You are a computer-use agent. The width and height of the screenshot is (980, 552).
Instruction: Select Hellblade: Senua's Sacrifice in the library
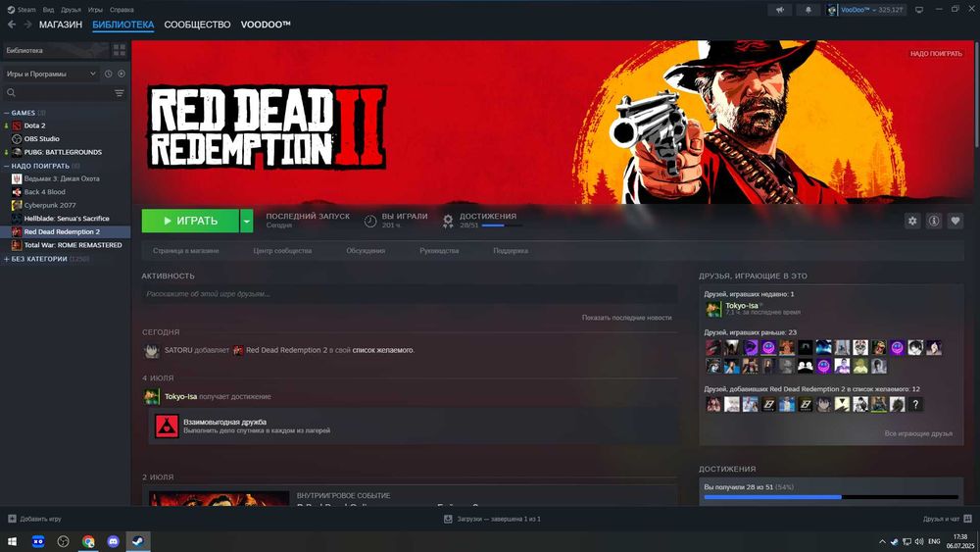[x=67, y=219]
